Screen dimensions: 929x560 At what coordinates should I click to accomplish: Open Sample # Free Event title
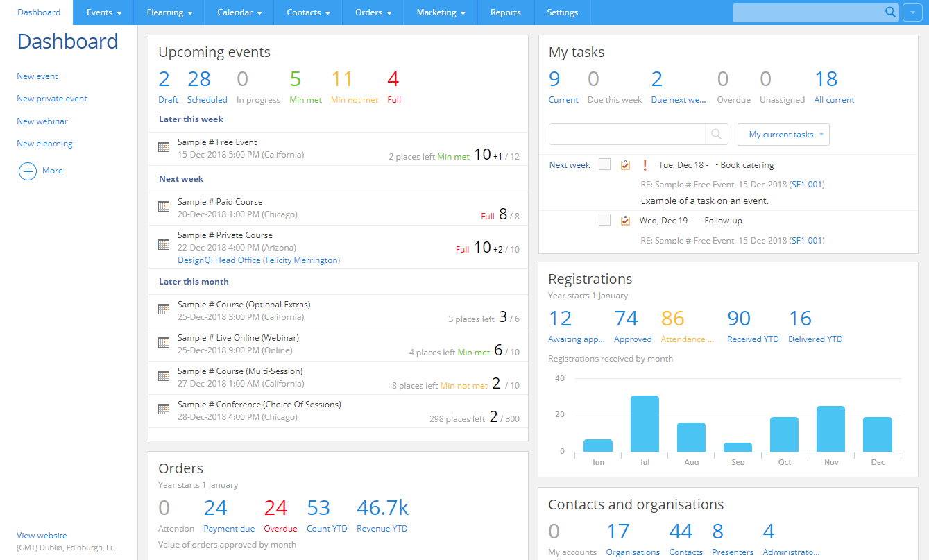pyautogui.click(x=217, y=142)
